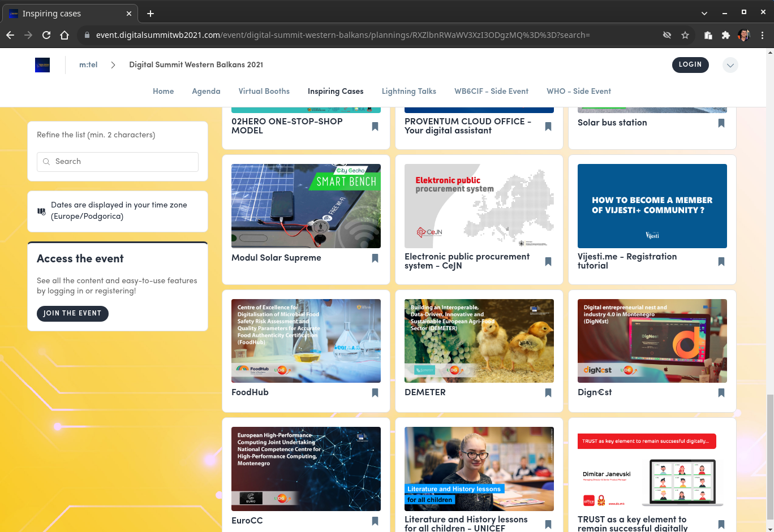
Task: Open the EuroCC case title
Action: point(247,521)
